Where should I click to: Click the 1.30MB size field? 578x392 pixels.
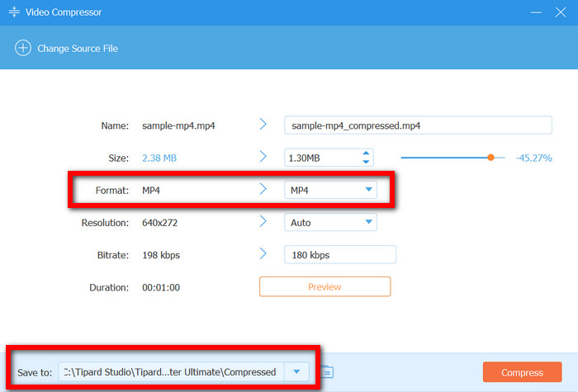(329, 158)
